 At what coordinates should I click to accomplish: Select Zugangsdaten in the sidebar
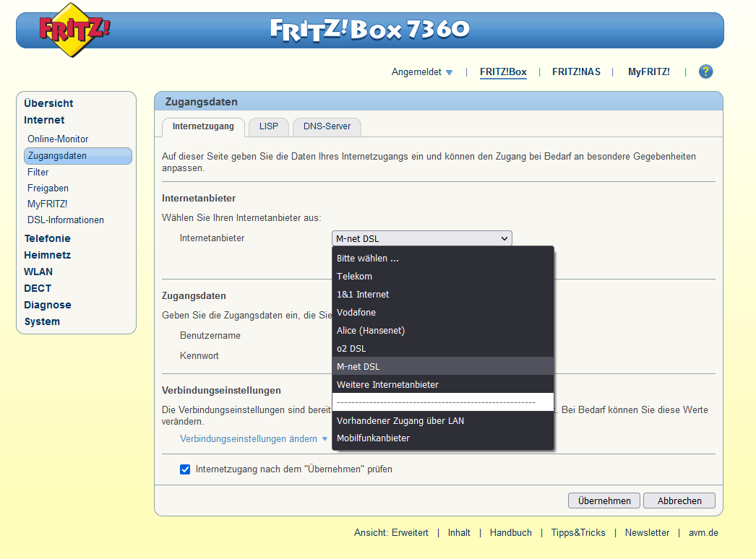[x=77, y=156]
